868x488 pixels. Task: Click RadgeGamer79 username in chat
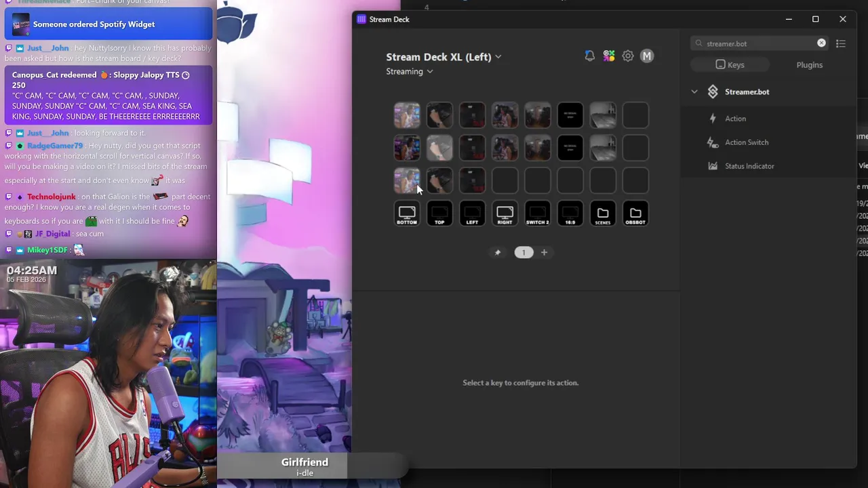click(x=55, y=146)
